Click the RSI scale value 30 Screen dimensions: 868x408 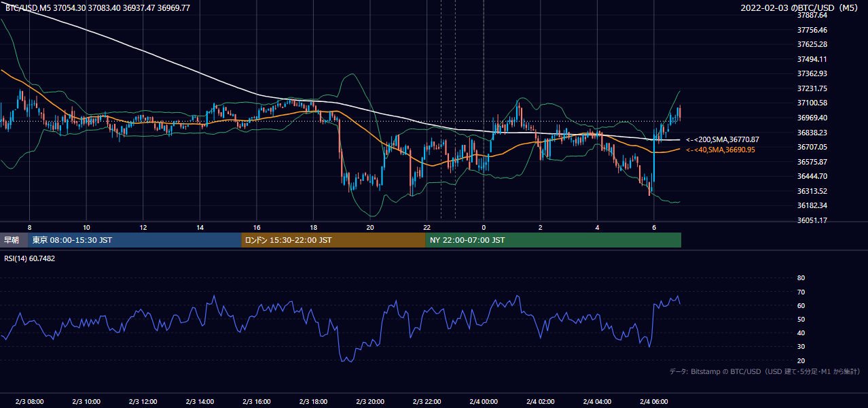coord(801,347)
